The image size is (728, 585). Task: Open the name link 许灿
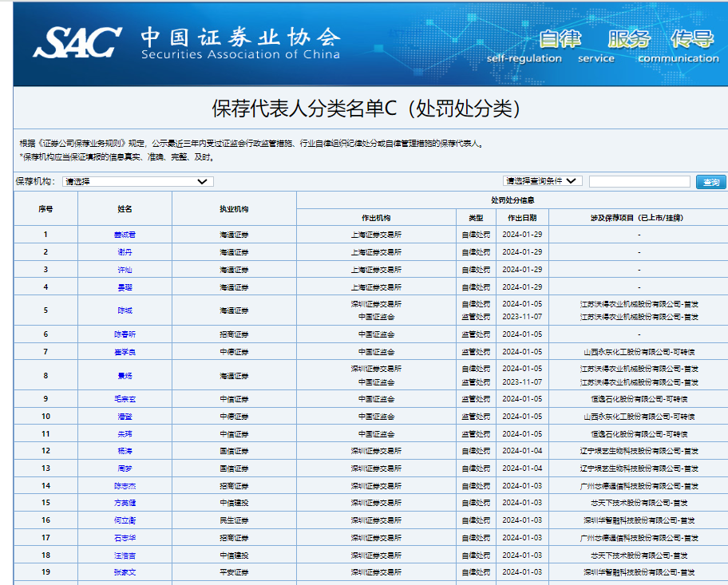coord(125,270)
